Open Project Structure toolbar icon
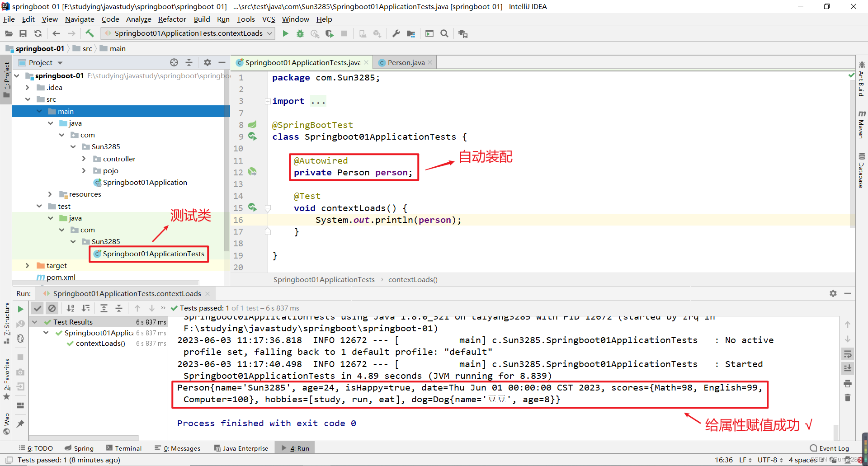Viewport: 868px width, 466px height. coord(411,33)
